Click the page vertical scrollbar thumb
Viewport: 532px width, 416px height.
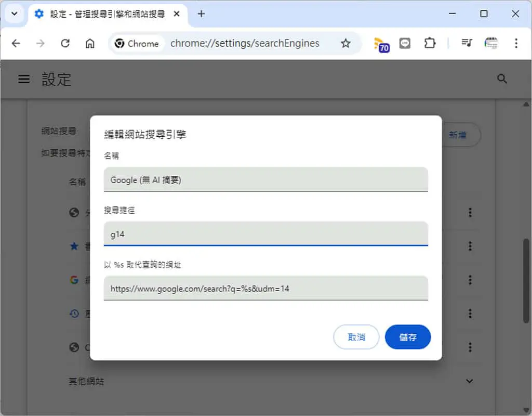(526, 281)
